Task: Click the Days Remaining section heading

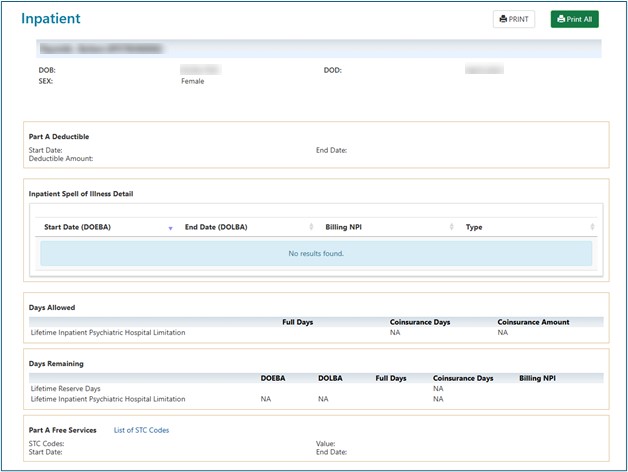Action: click(57, 363)
